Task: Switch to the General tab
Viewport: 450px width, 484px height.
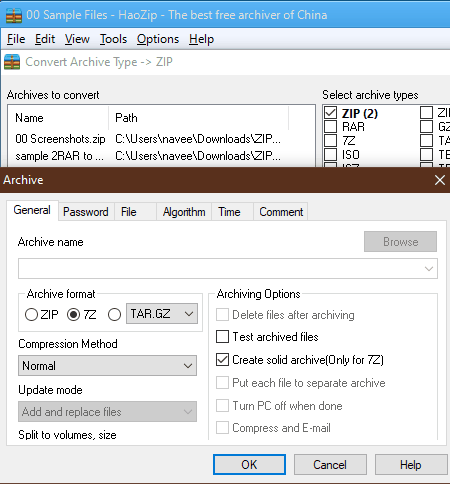Action: tap(32, 210)
